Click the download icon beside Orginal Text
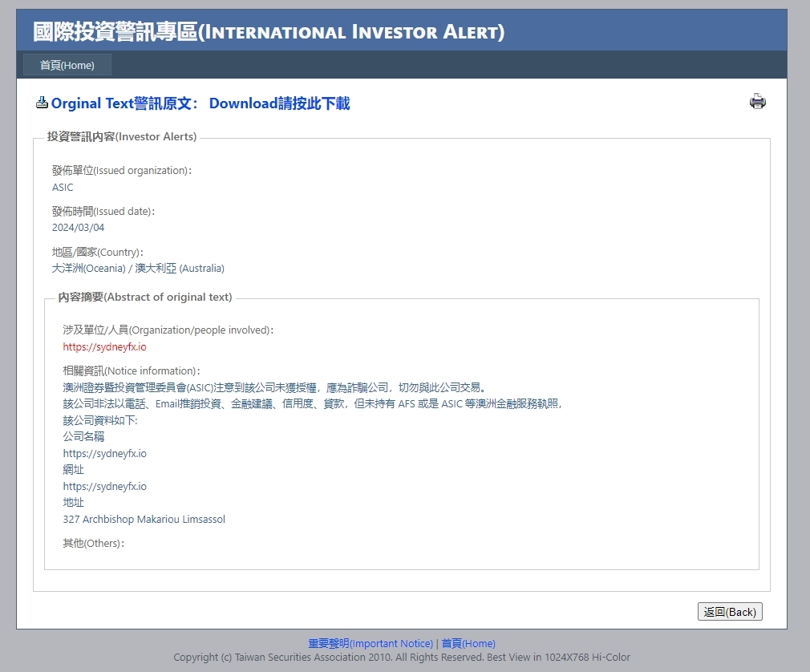The image size is (810, 672). pyautogui.click(x=42, y=103)
